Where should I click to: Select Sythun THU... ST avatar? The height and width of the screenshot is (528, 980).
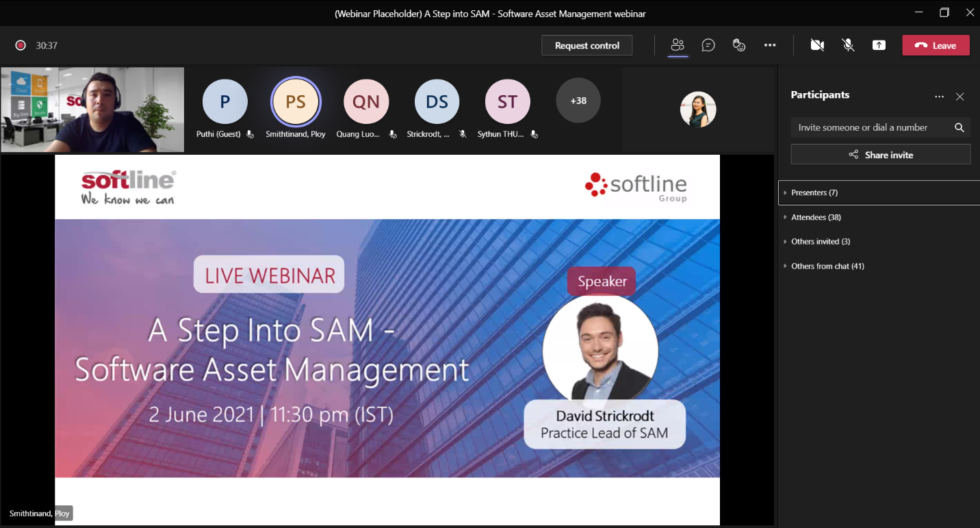(507, 101)
